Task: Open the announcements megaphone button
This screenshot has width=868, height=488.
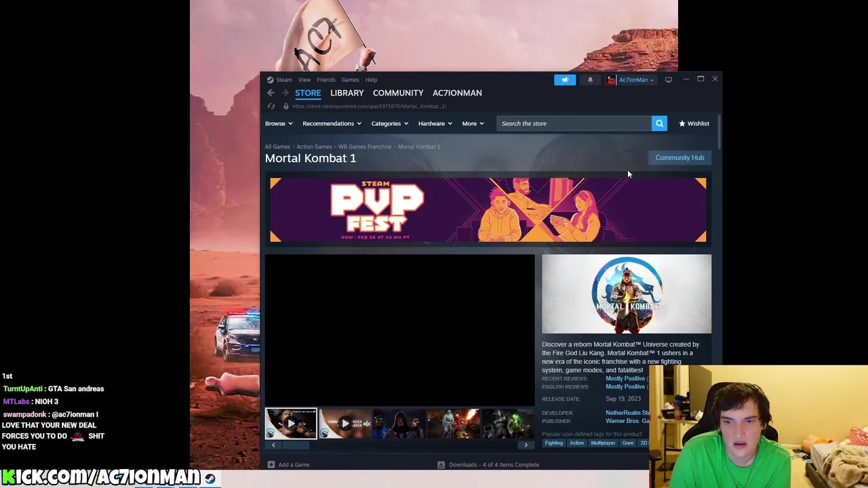Action: click(565, 80)
